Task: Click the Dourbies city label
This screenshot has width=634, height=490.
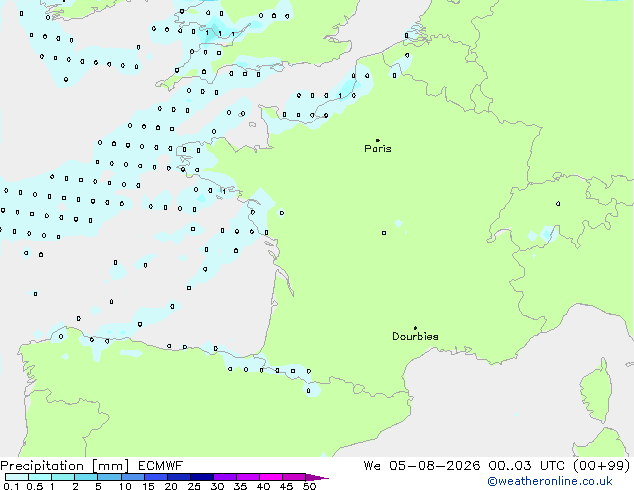Action: coord(415,336)
